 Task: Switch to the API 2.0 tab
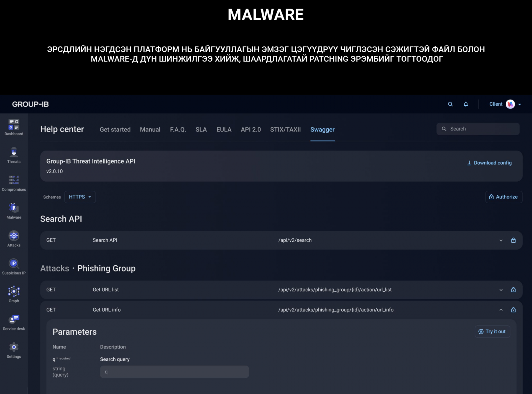click(250, 129)
